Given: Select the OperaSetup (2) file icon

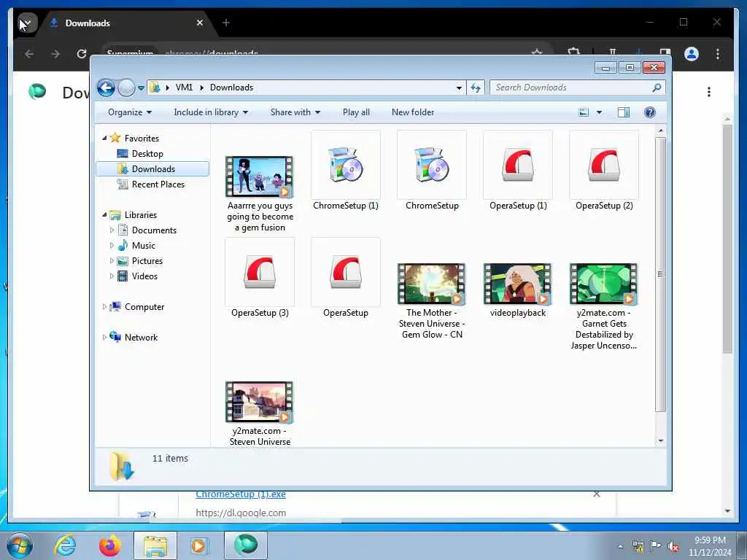Looking at the screenshot, I should 604,165.
